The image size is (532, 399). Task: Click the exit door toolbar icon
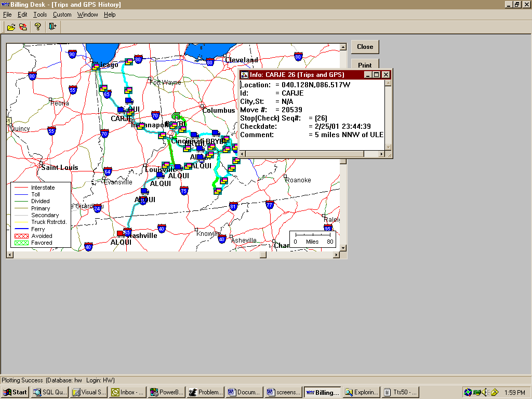[52, 26]
